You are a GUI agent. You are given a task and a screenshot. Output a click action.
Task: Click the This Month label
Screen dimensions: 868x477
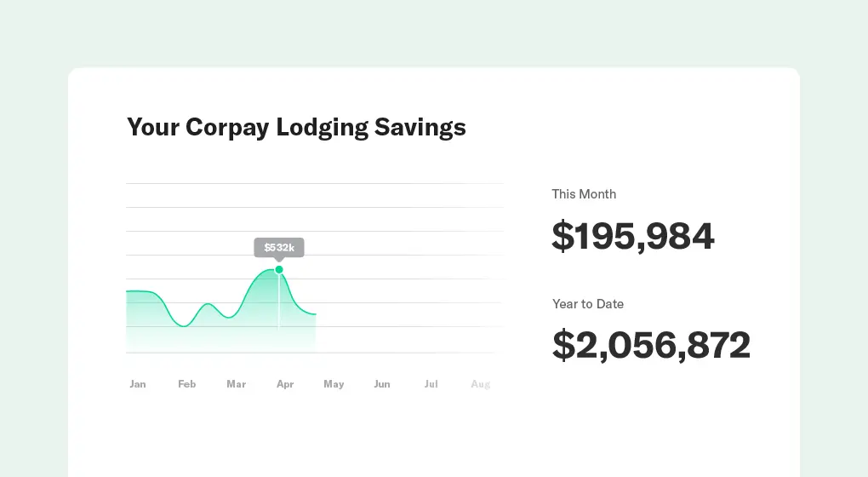click(584, 194)
